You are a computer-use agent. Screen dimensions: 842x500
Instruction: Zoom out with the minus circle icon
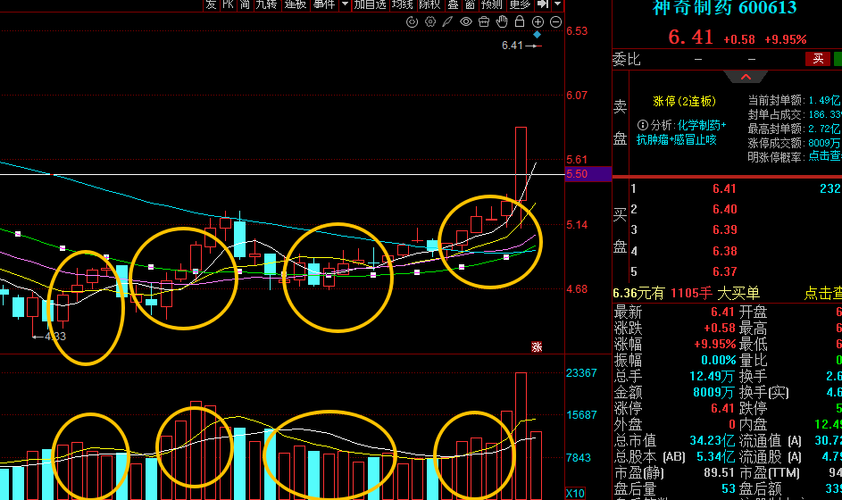(556, 22)
